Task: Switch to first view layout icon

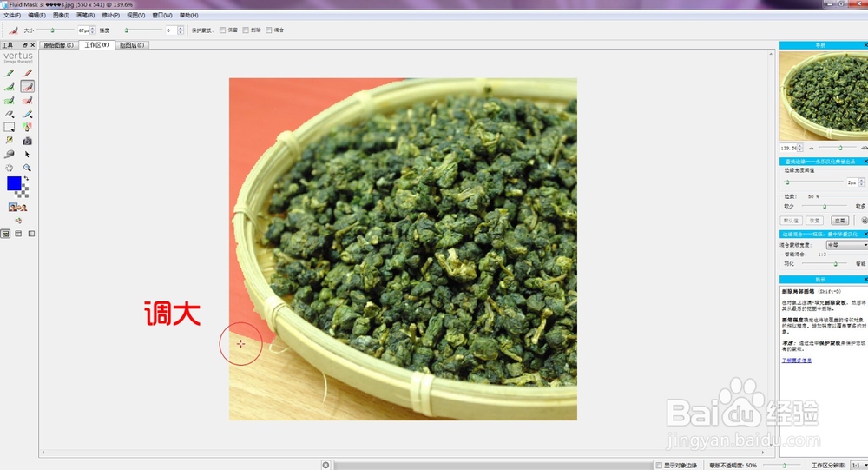Action: pyautogui.click(x=5, y=234)
